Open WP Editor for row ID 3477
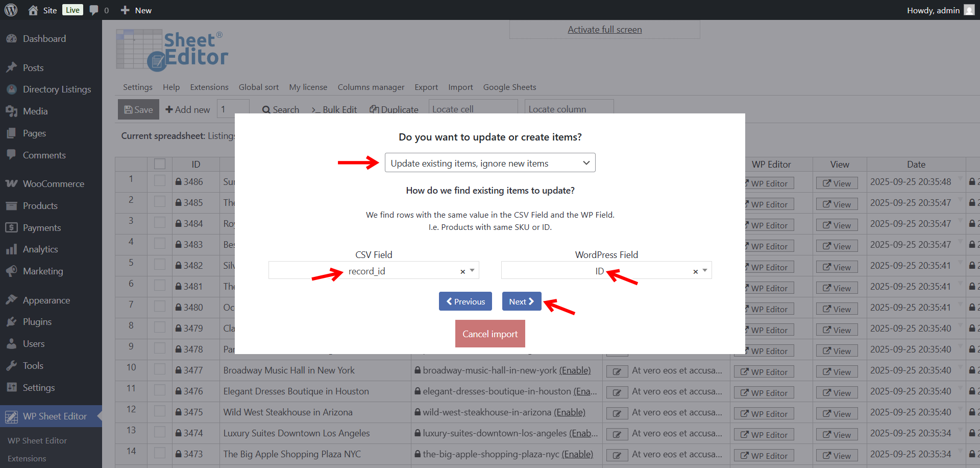This screenshot has height=468, width=980. [764, 372]
